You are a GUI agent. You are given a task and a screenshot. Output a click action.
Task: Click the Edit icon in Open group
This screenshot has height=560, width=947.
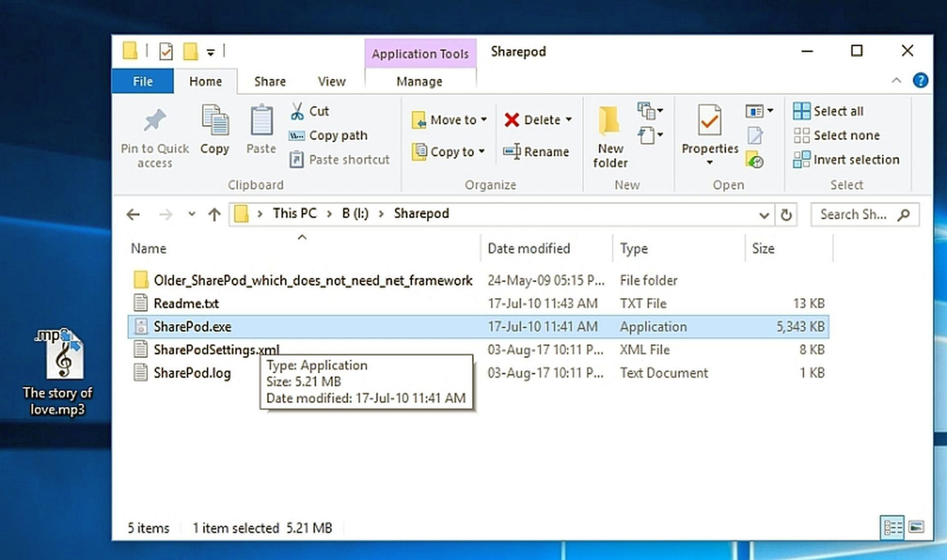(755, 135)
